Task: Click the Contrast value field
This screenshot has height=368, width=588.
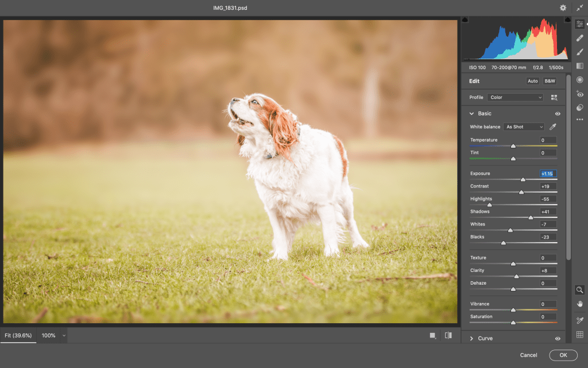Action: [x=548, y=186]
